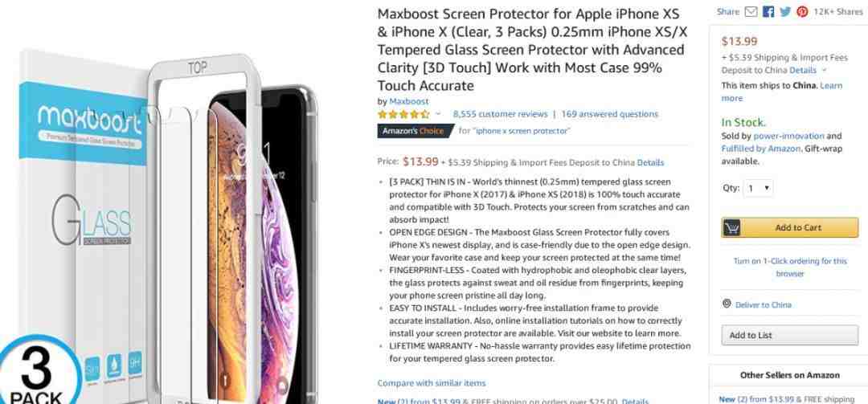Pin the product on Pinterest
The width and height of the screenshot is (868, 404).
802,11
